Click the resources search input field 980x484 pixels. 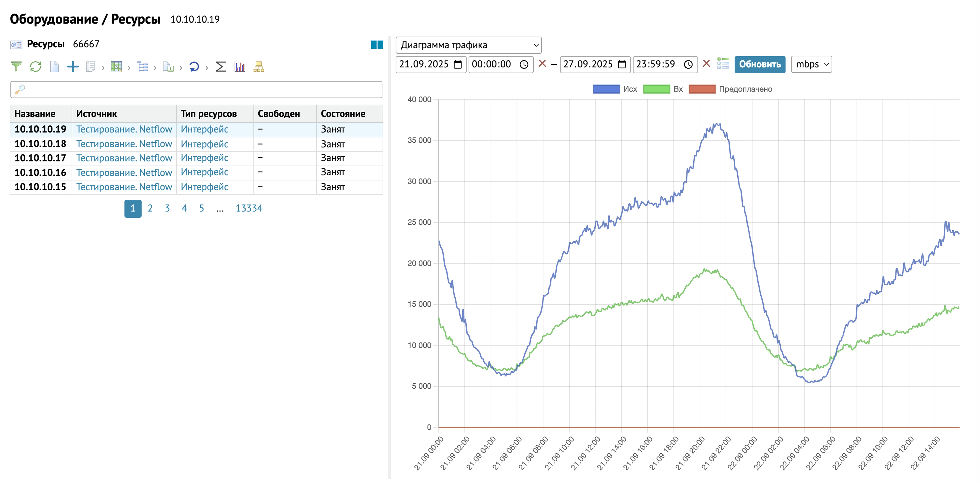pyautogui.click(x=196, y=89)
